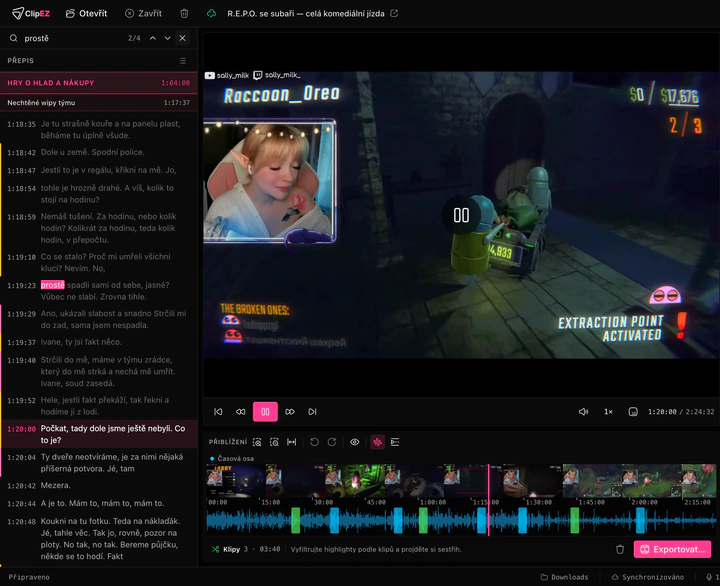Fit timeline to full width

292,442
